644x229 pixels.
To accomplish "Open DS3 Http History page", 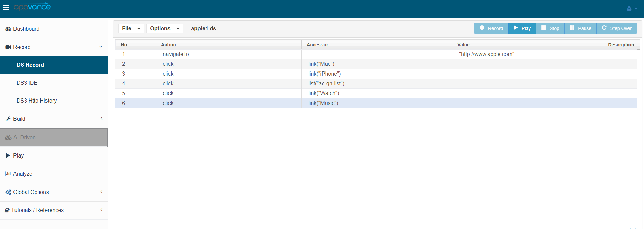I will [36, 101].
